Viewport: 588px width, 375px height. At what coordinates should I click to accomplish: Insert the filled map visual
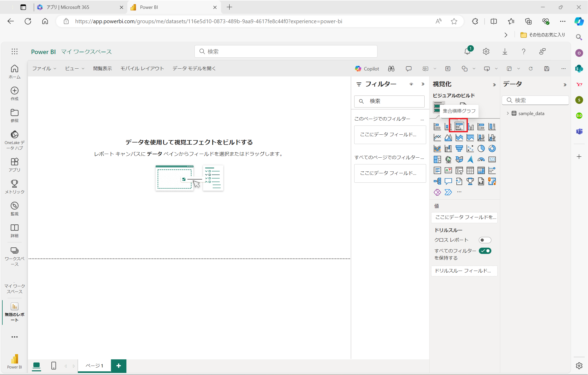click(x=459, y=159)
